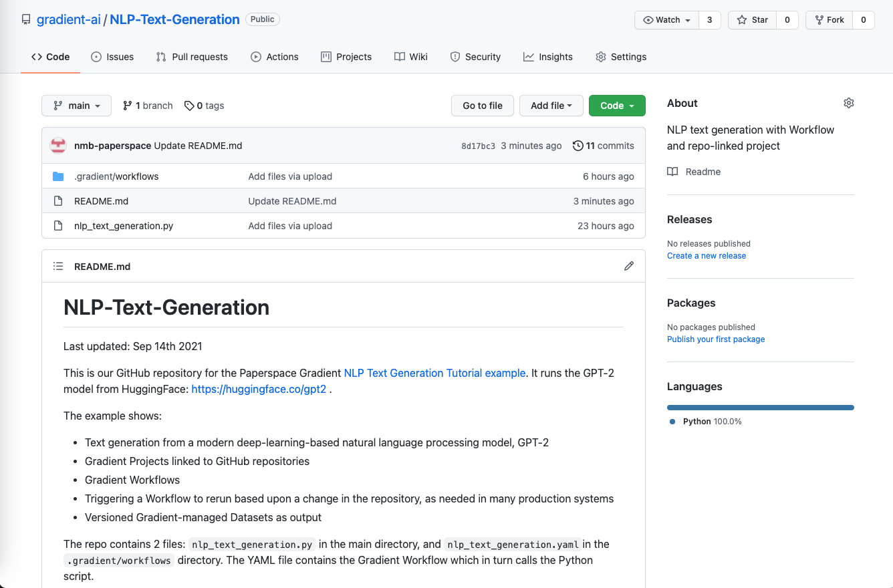Click file icon beside nlp_text_generation.py
The height and width of the screenshot is (588, 893).
(x=58, y=226)
